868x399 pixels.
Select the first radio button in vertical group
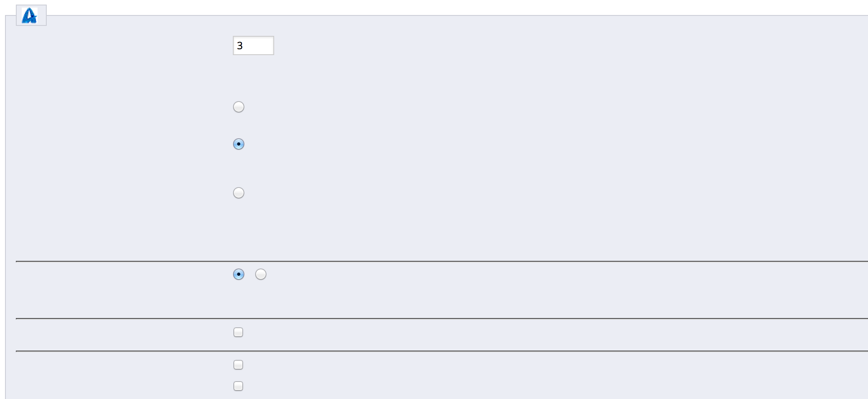[x=239, y=107]
